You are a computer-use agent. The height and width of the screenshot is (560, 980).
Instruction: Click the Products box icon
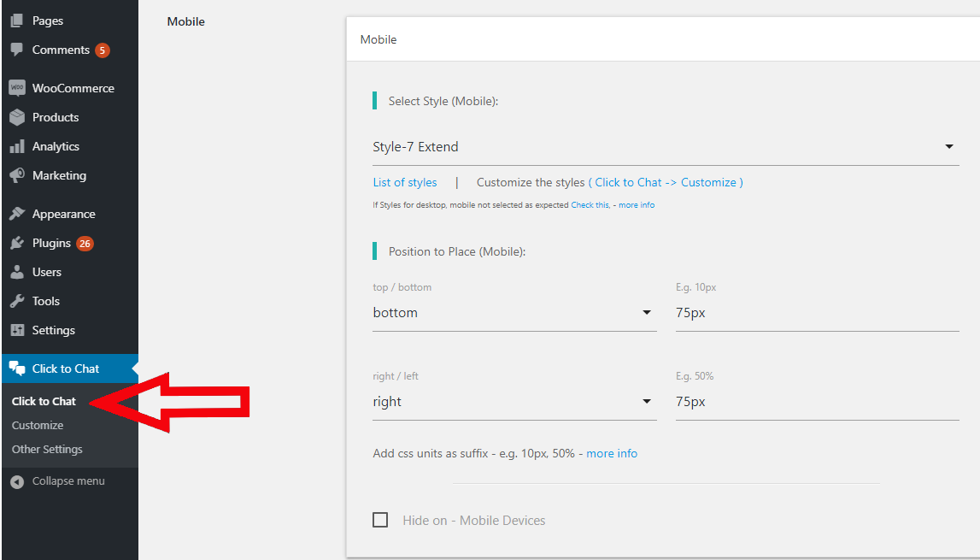[x=17, y=117]
